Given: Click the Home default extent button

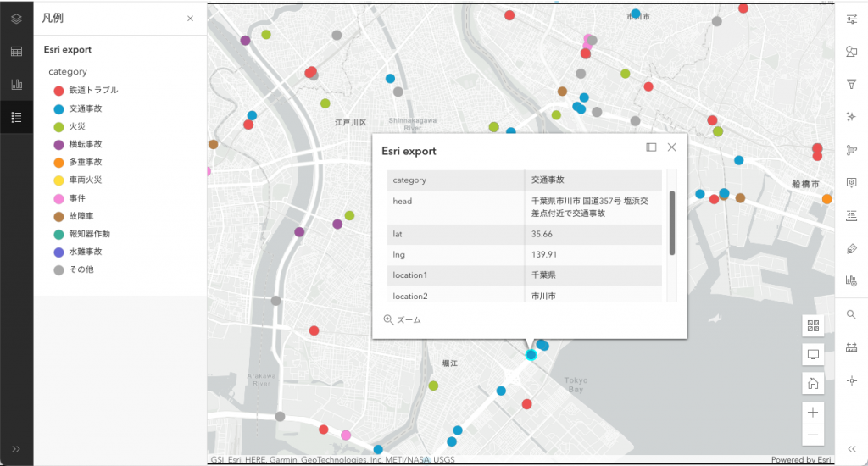Looking at the screenshot, I should 813,382.
